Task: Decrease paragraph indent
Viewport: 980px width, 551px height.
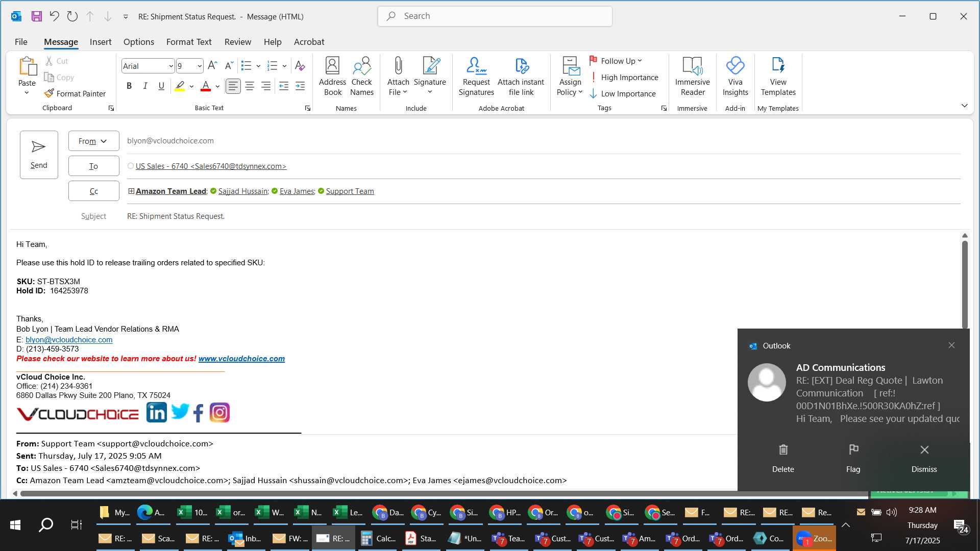Action: click(x=284, y=86)
